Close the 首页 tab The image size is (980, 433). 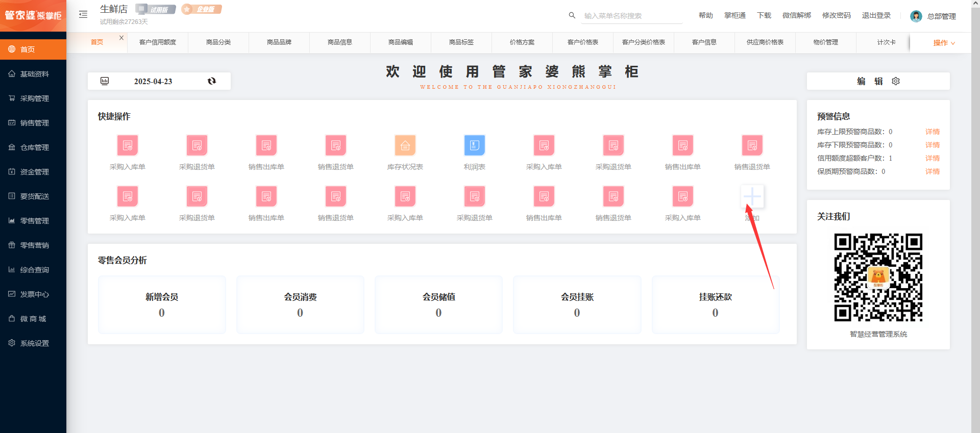click(x=121, y=38)
